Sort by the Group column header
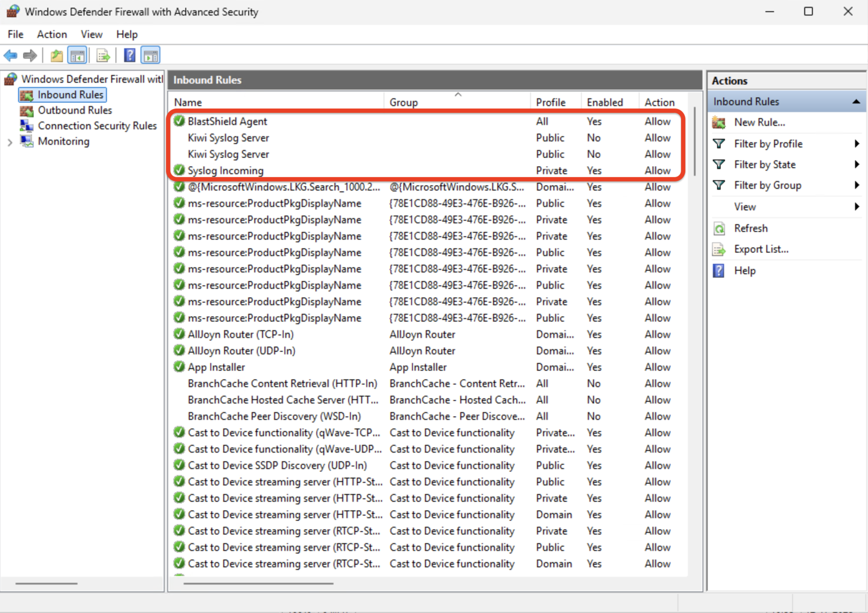The image size is (868, 613). tap(457, 102)
